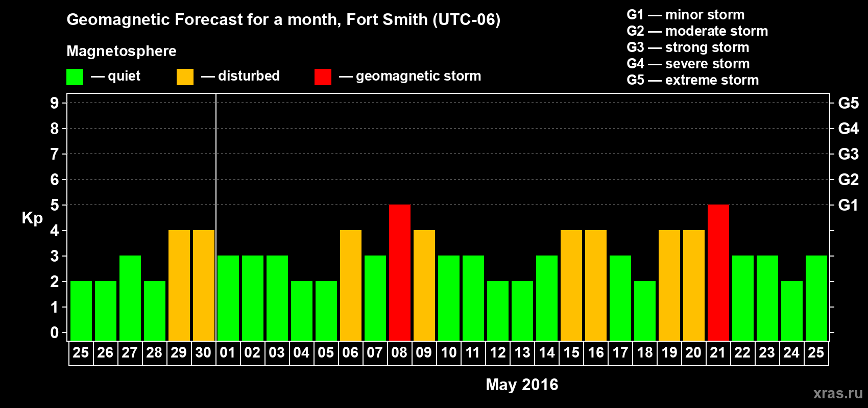Image resolution: width=868 pixels, height=408 pixels.
Task: Click the G5 right-axis label
Action: 848,103
